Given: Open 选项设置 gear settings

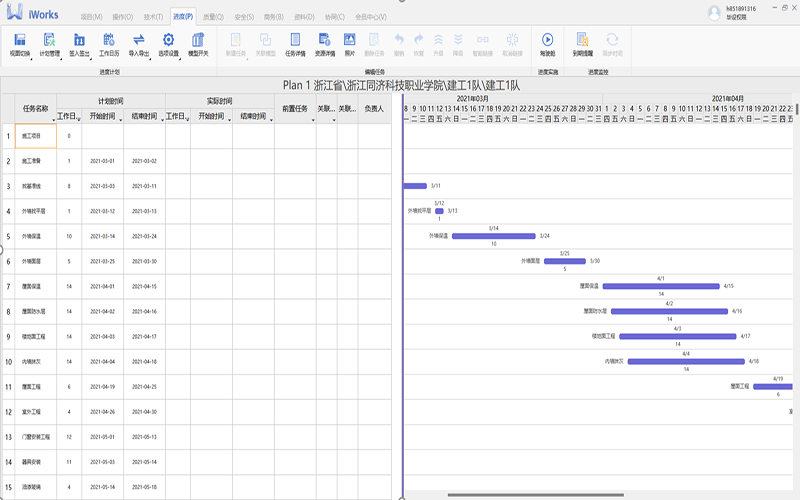Looking at the screenshot, I should (x=168, y=45).
